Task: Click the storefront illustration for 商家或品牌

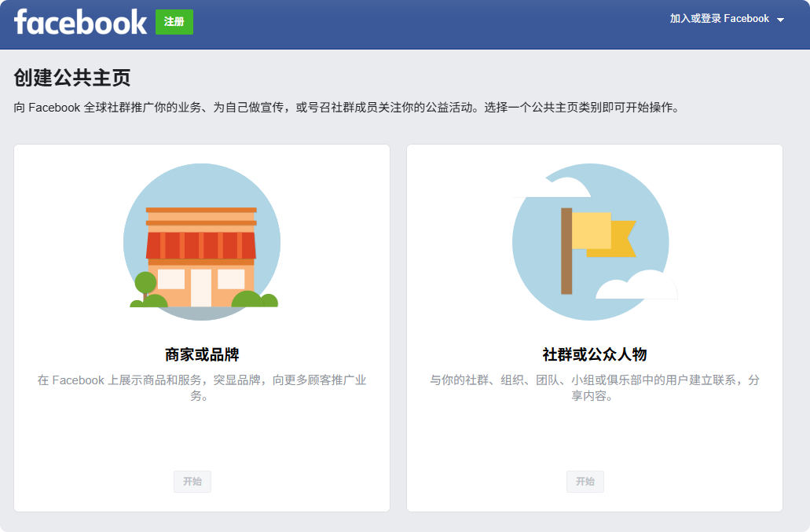Action: click(202, 242)
